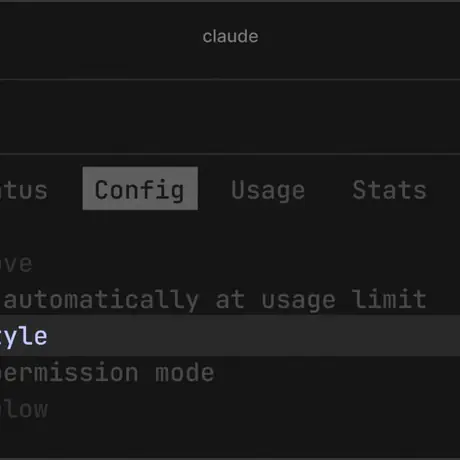Select the automatically at usage limit setting

point(215,300)
